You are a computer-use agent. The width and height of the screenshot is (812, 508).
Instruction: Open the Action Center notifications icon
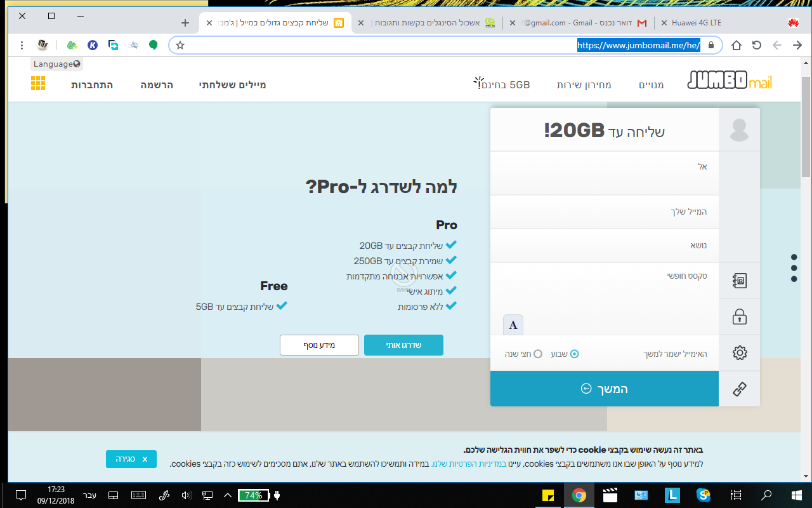(x=20, y=495)
